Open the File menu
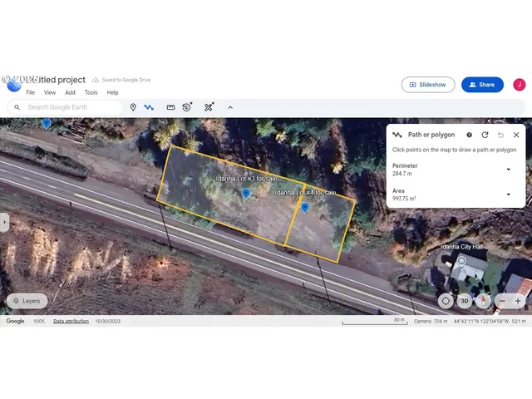Viewport: 532px width, 399px height. (x=31, y=93)
